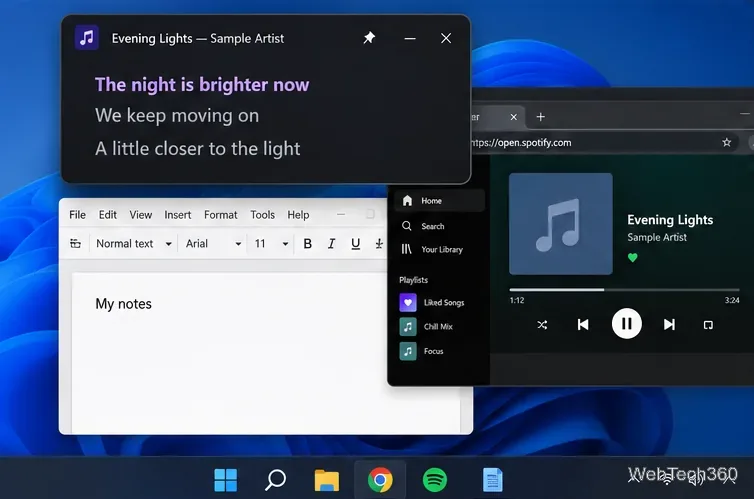Toggle italic formatting
The image size is (754, 499).
point(331,244)
